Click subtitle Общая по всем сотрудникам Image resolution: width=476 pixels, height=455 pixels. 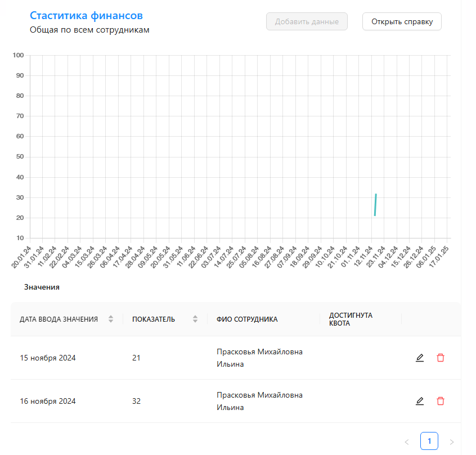click(89, 30)
